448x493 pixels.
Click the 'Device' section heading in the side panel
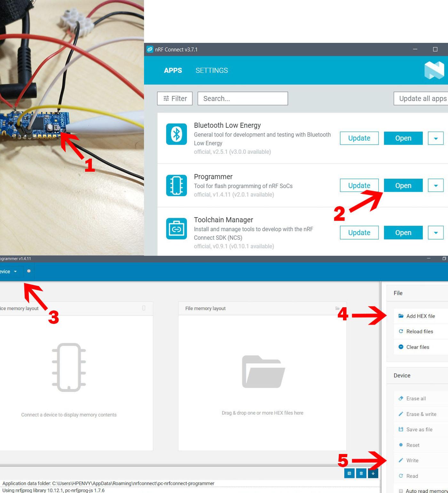[x=402, y=375]
